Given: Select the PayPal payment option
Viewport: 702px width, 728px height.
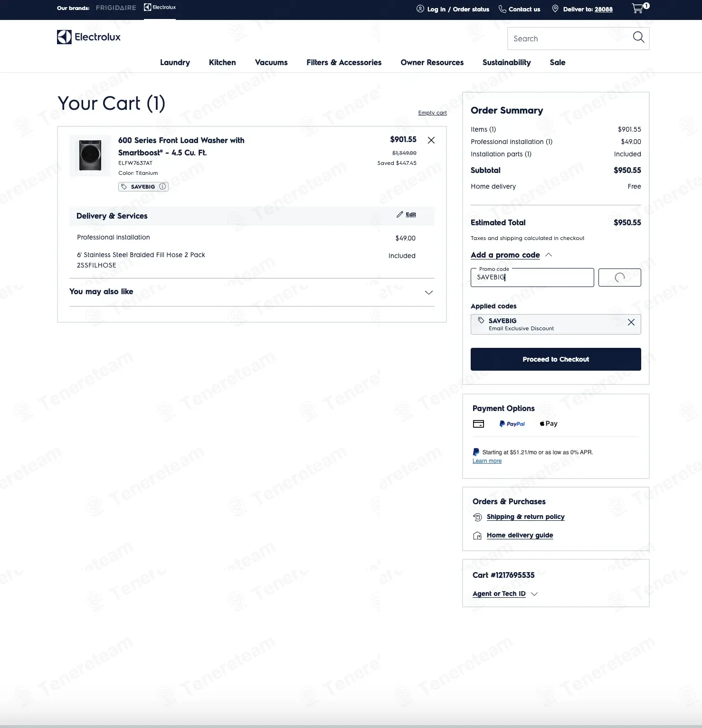Looking at the screenshot, I should coord(512,424).
